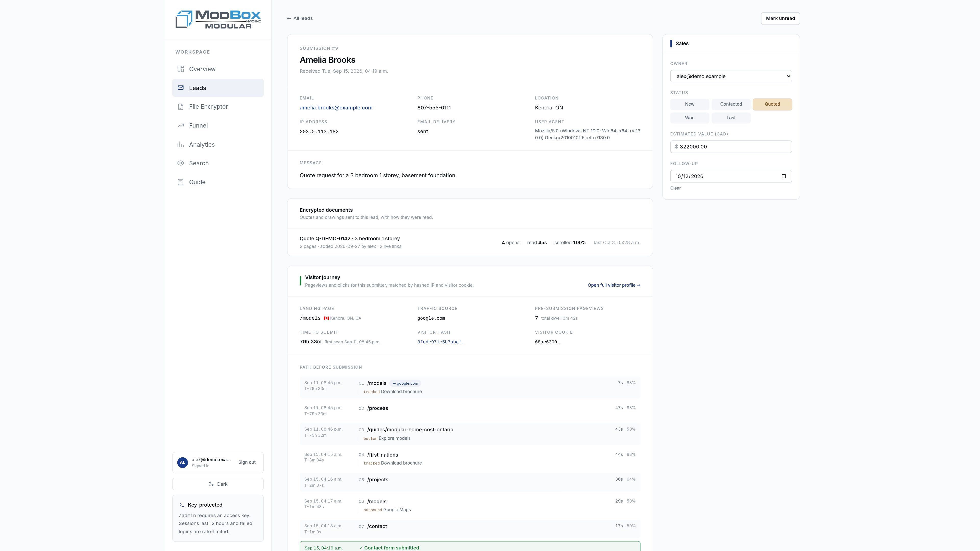Viewport: 980px width, 551px height.
Task: Click the Guide book icon
Action: (x=181, y=182)
